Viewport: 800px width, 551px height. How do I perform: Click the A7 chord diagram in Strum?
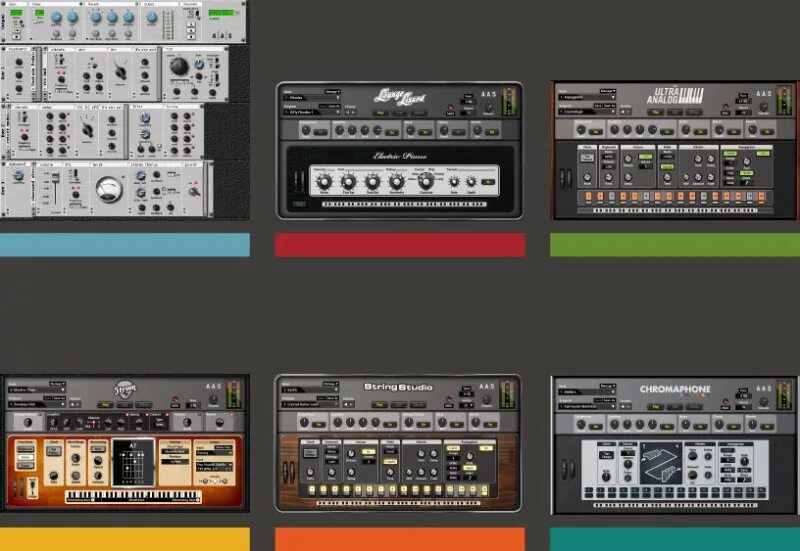(x=134, y=462)
